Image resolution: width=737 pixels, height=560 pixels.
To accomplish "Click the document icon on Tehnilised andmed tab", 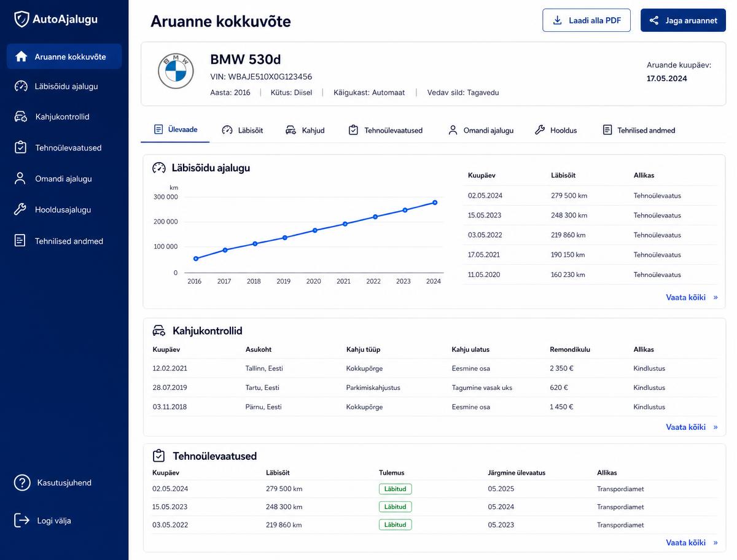I will pyautogui.click(x=607, y=130).
